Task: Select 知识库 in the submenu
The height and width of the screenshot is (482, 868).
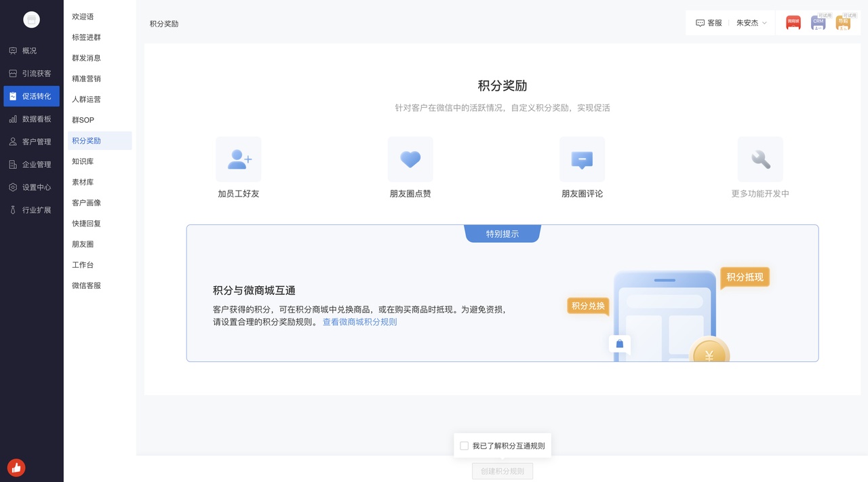Action: tap(83, 161)
